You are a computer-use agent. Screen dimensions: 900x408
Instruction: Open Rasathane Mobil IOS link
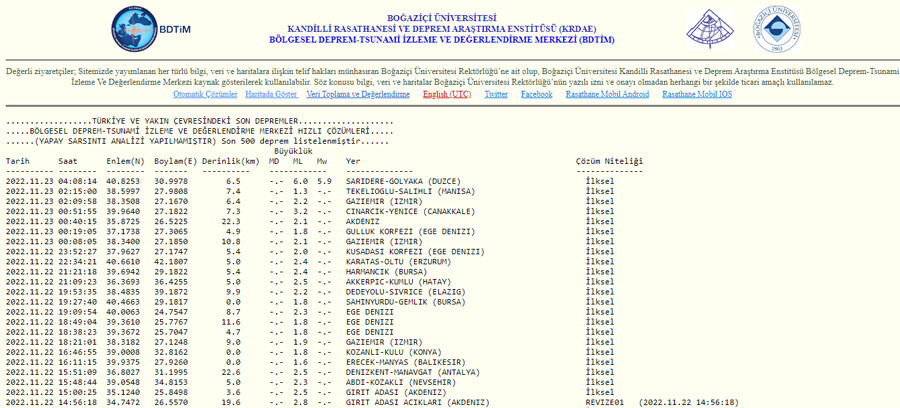(697, 94)
